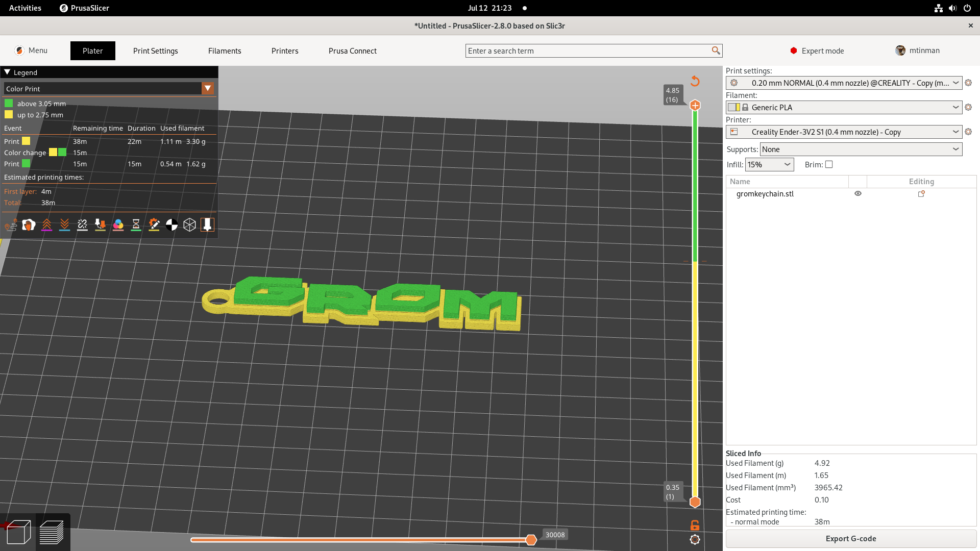
Task: Toggle wipe moves visibility icon (hand)
Action: coord(29,224)
